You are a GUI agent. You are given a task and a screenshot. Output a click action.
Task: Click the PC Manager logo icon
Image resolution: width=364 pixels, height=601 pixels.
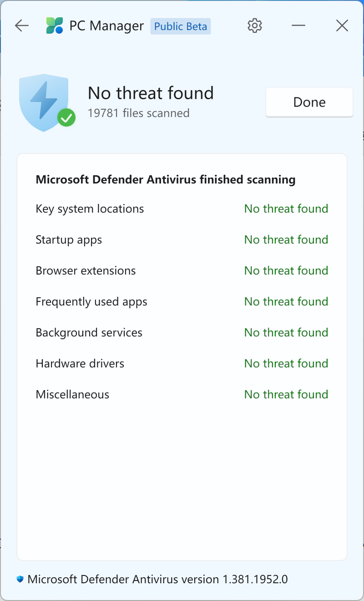point(55,26)
